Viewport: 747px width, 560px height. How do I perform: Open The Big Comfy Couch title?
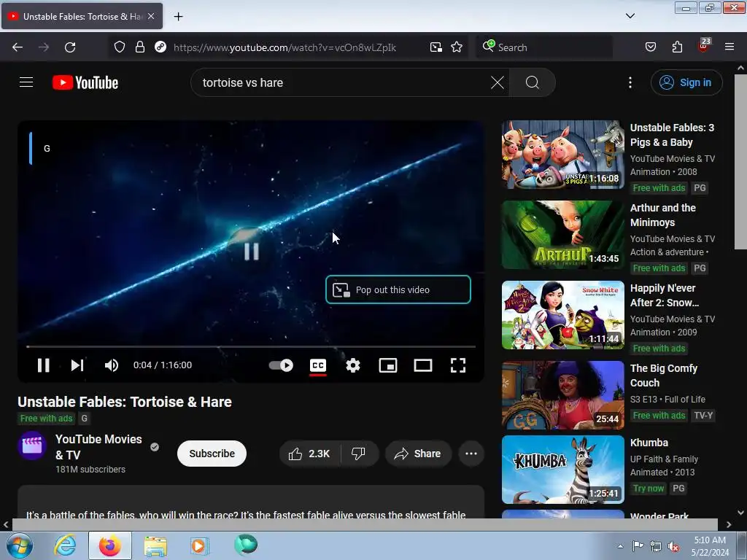click(664, 376)
